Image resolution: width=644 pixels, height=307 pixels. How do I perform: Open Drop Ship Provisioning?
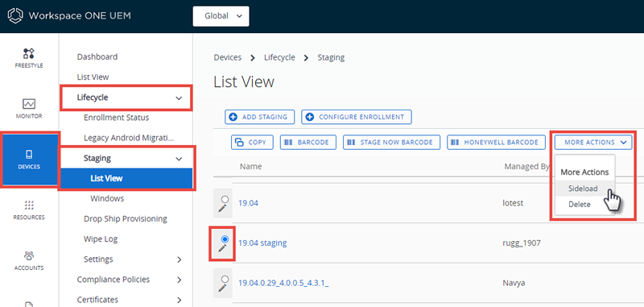pos(126,218)
